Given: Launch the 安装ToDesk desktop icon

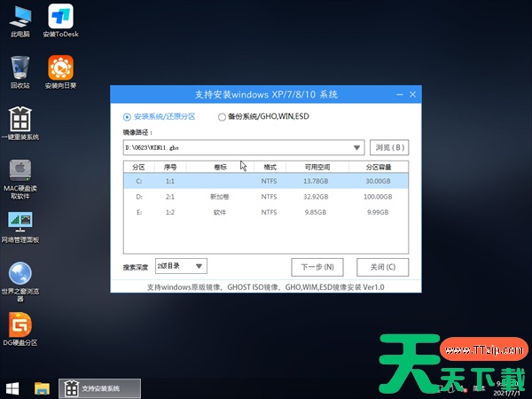Looking at the screenshot, I should pyautogui.click(x=60, y=21).
